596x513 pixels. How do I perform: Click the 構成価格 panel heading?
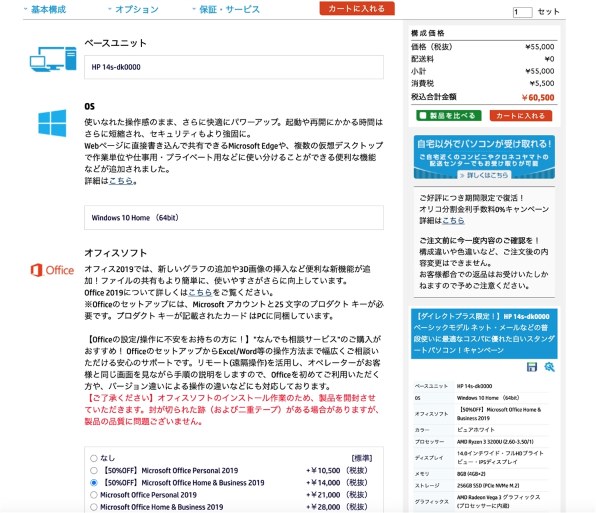[x=428, y=33]
